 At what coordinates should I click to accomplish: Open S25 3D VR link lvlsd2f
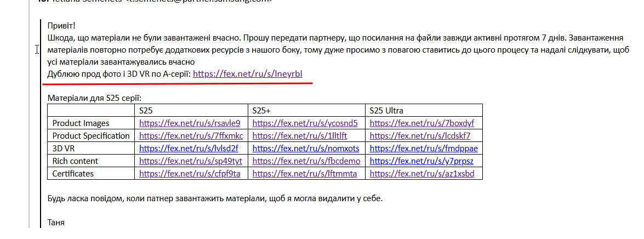point(189,148)
